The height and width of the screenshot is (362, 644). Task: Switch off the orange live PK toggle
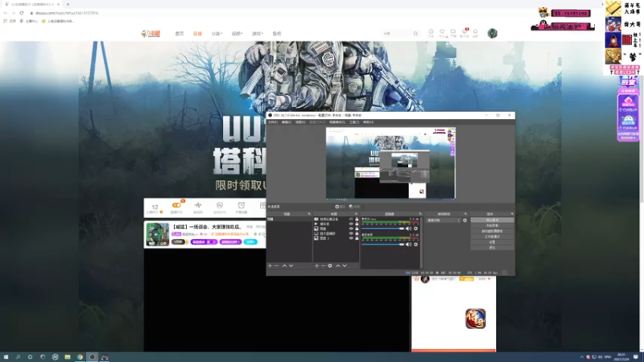point(176,205)
